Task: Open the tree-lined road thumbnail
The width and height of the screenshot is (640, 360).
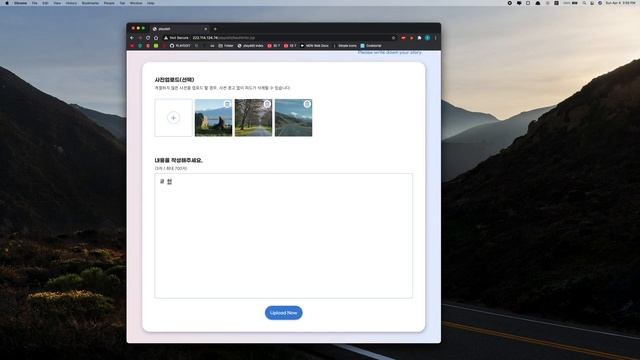Action: tap(253, 118)
